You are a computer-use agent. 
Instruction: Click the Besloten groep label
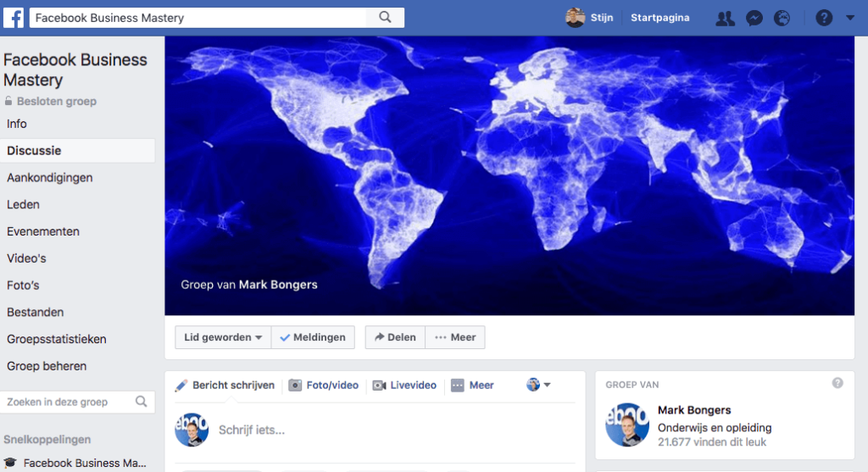click(57, 101)
